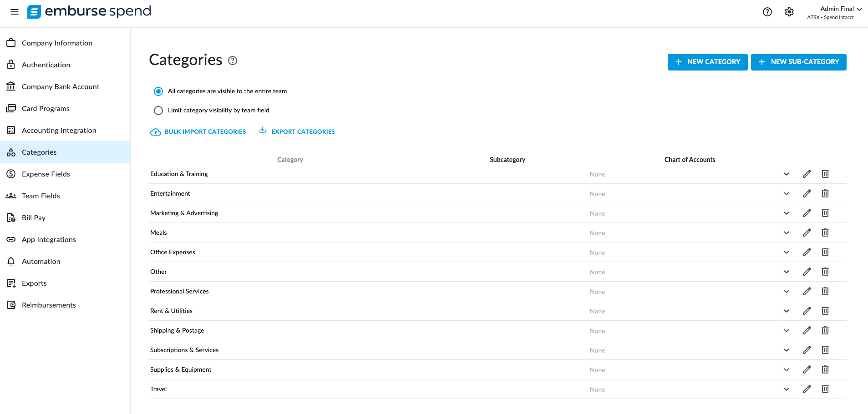Click the hamburger menu icon
The image size is (868, 414).
tap(15, 12)
